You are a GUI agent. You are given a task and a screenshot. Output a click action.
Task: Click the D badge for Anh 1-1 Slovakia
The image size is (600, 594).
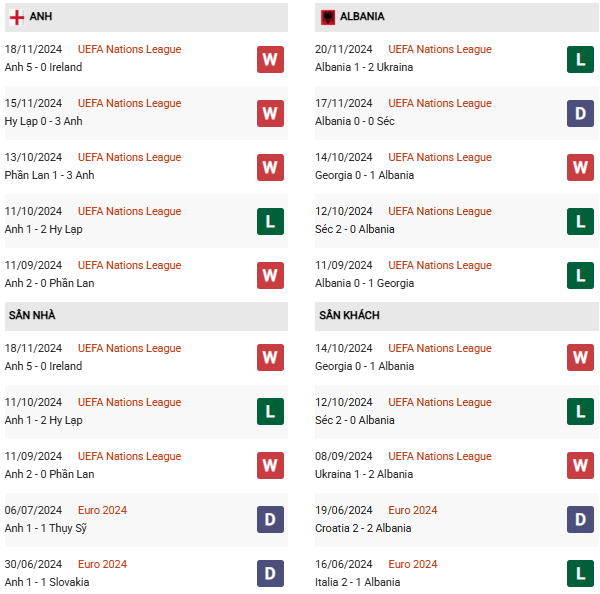270,573
